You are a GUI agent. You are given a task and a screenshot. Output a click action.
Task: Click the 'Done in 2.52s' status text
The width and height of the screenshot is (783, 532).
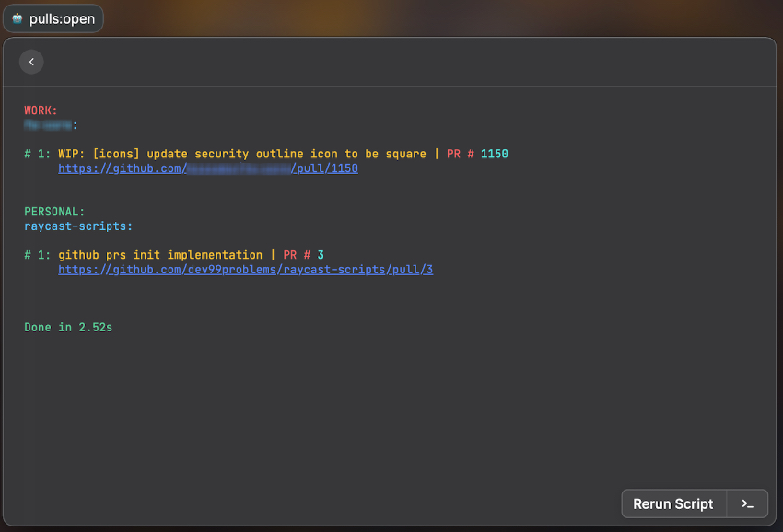(68, 328)
